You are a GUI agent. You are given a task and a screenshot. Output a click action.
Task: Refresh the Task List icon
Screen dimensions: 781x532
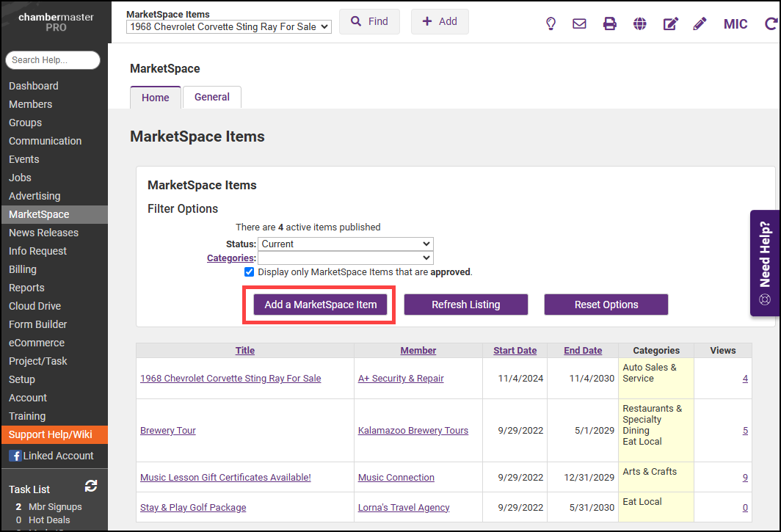coord(91,486)
